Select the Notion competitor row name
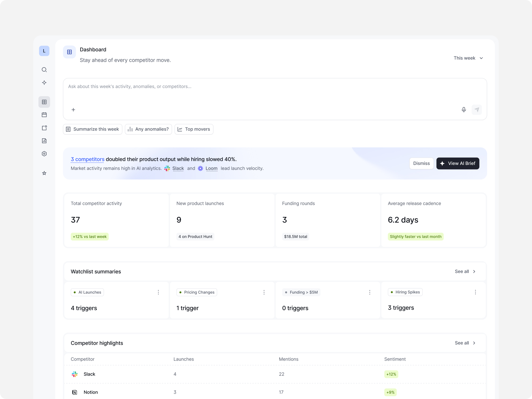Viewport: 532px width, 399px height. point(91,392)
